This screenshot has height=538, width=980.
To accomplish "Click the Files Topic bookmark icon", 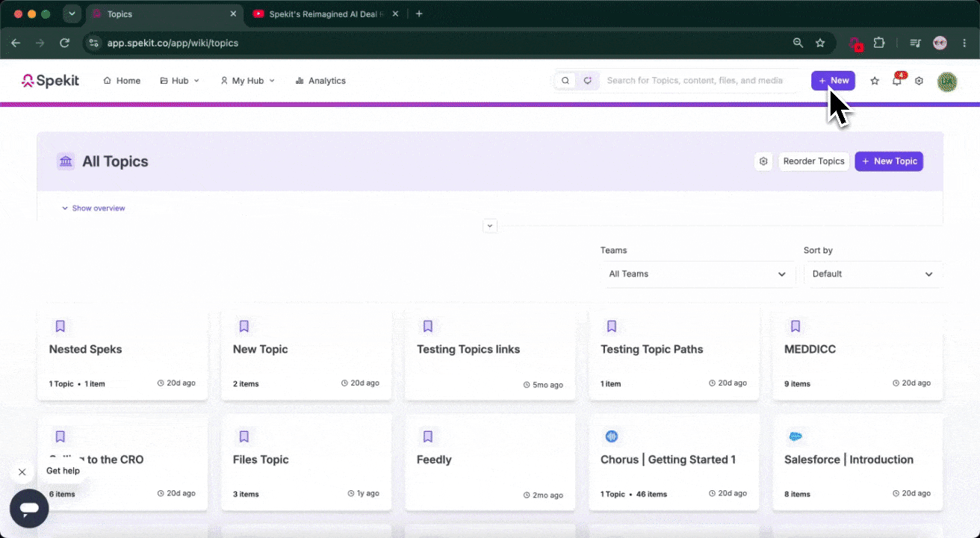I will tap(244, 436).
